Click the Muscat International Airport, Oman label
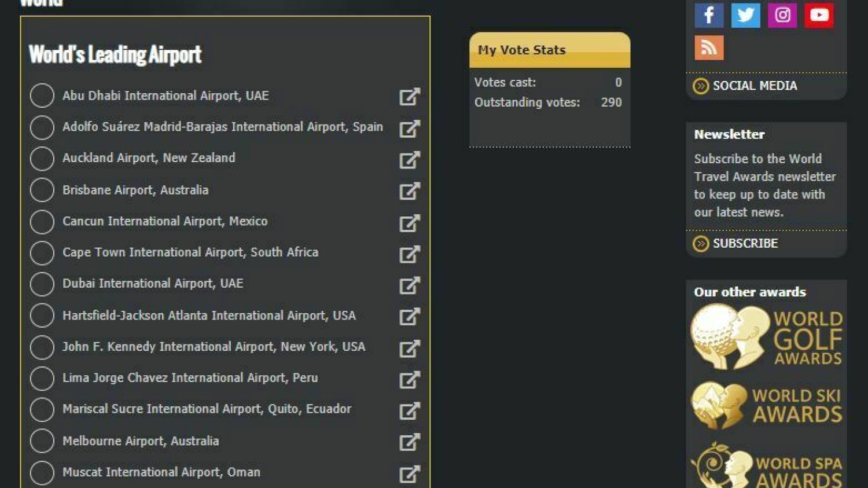 pyautogui.click(x=161, y=472)
